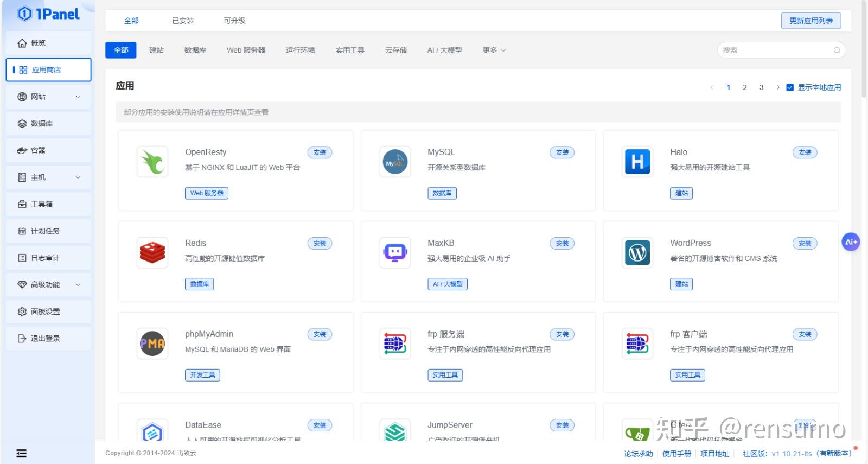Install WordPress with 安装 button
Screen dimensions: 868x464
805,244
